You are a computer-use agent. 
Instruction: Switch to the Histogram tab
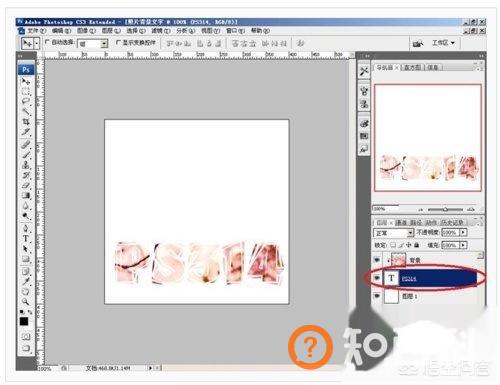click(413, 67)
